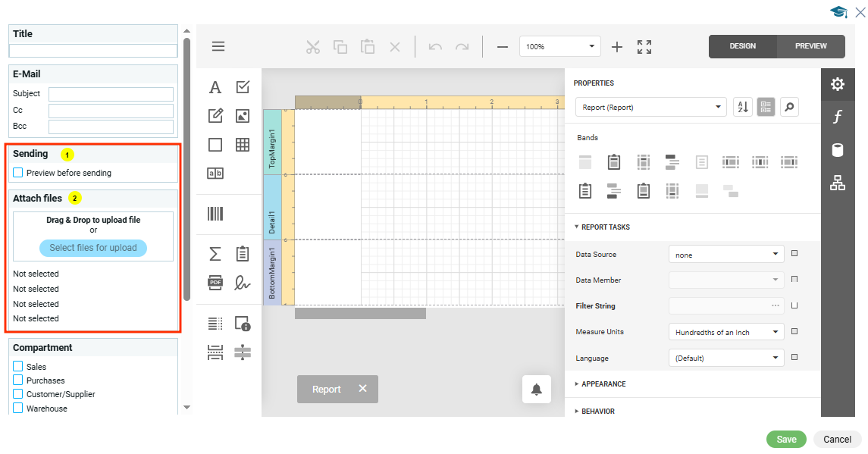Select the Barcode tool in toolbox
The image size is (868, 454).
[x=215, y=214]
